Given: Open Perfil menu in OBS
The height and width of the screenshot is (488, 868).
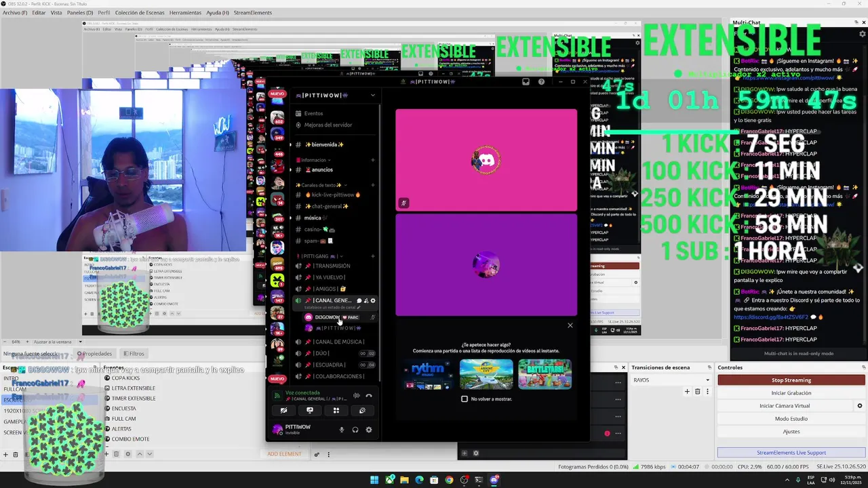Looking at the screenshot, I should click(x=104, y=13).
